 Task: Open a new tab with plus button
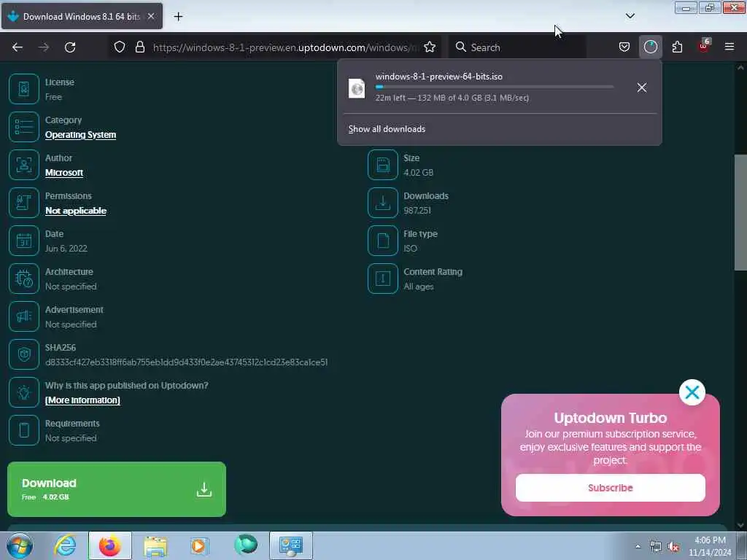click(178, 17)
